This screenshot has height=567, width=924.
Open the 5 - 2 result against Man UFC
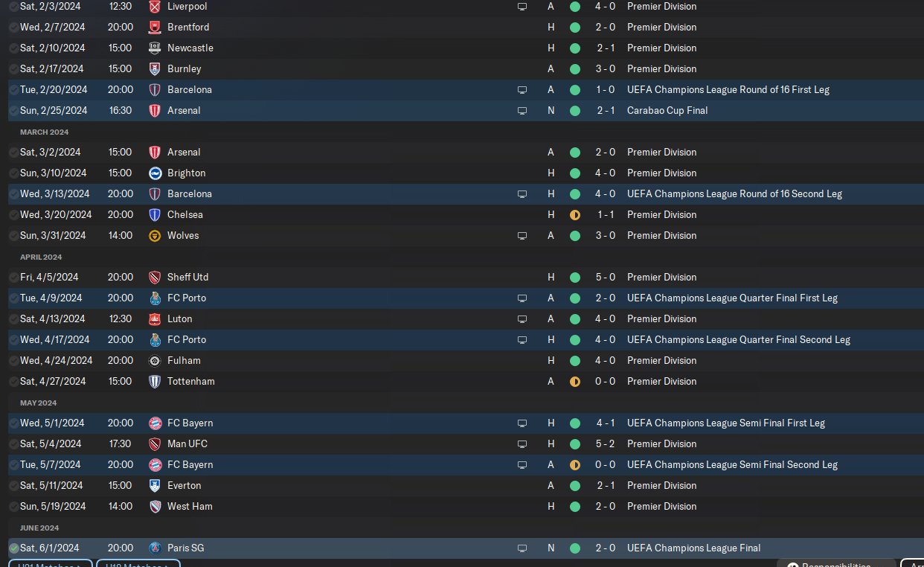605,443
